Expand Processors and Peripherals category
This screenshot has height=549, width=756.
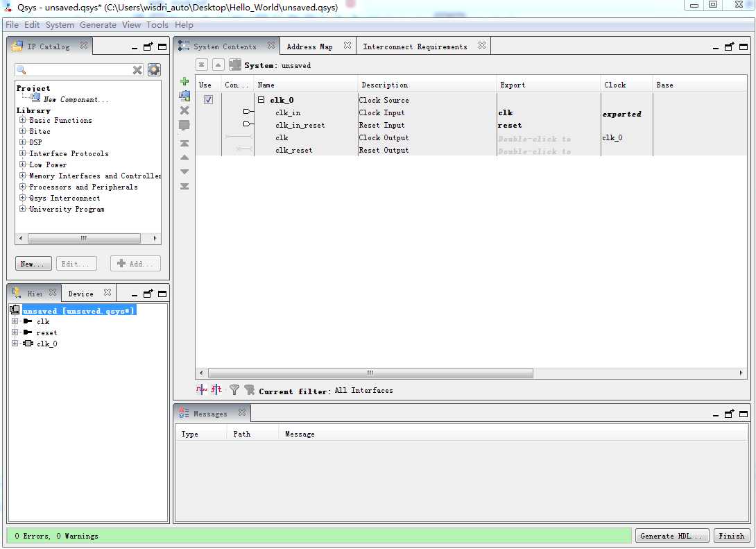point(22,186)
